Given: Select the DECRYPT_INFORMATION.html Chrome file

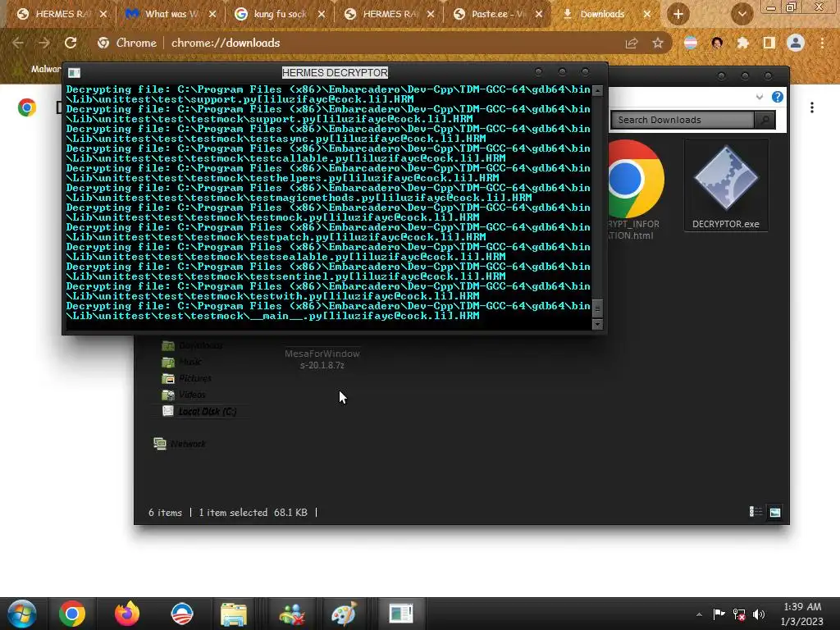Looking at the screenshot, I should [x=634, y=190].
